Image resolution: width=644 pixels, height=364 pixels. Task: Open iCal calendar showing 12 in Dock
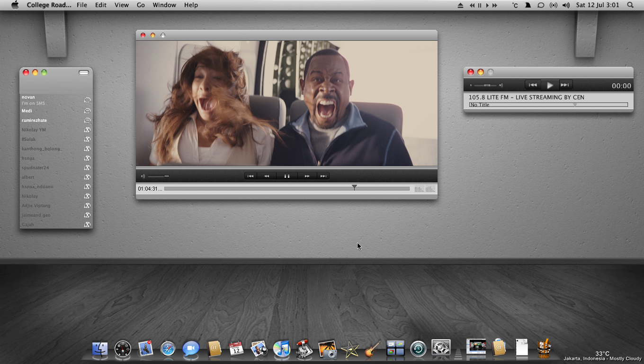point(236,349)
